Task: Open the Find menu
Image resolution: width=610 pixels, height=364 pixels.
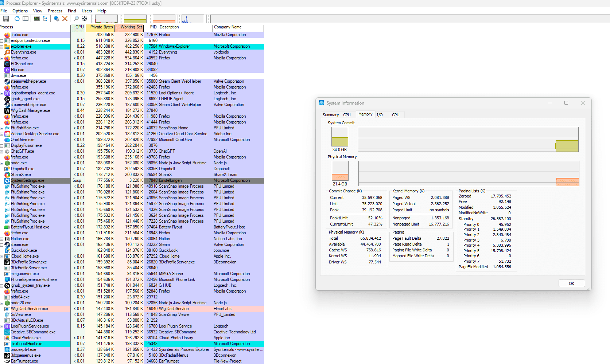Action: pyautogui.click(x=72, y=11)
